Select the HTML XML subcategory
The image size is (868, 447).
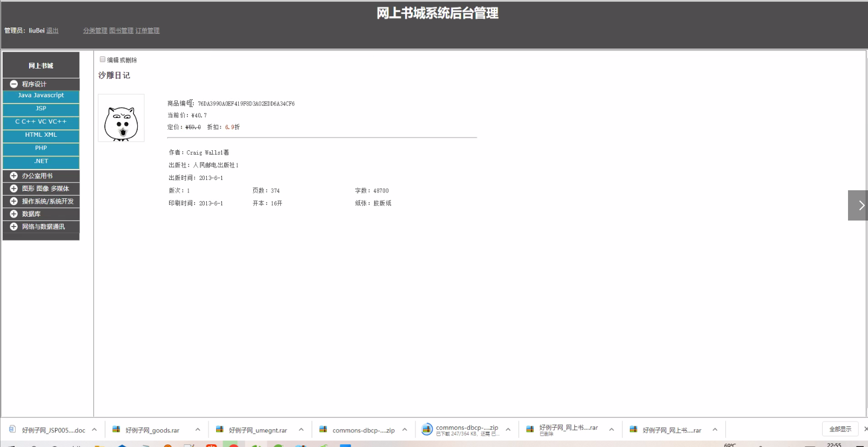[x=41, y=135]
